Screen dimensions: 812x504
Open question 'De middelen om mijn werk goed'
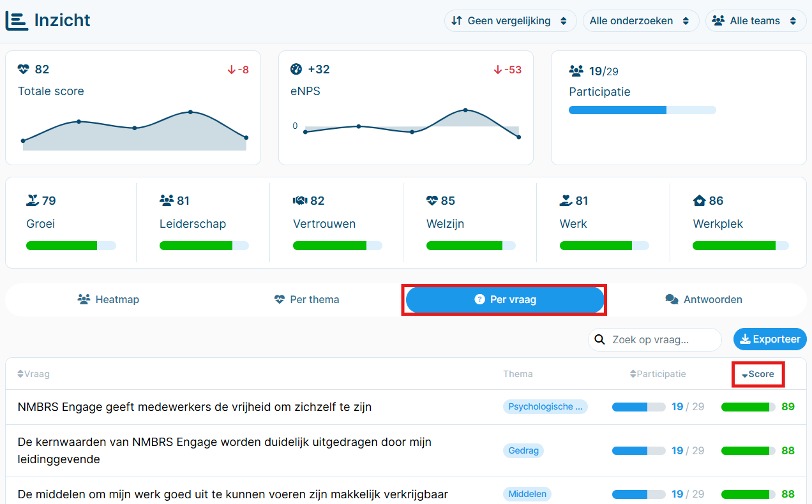click(233, 494)
